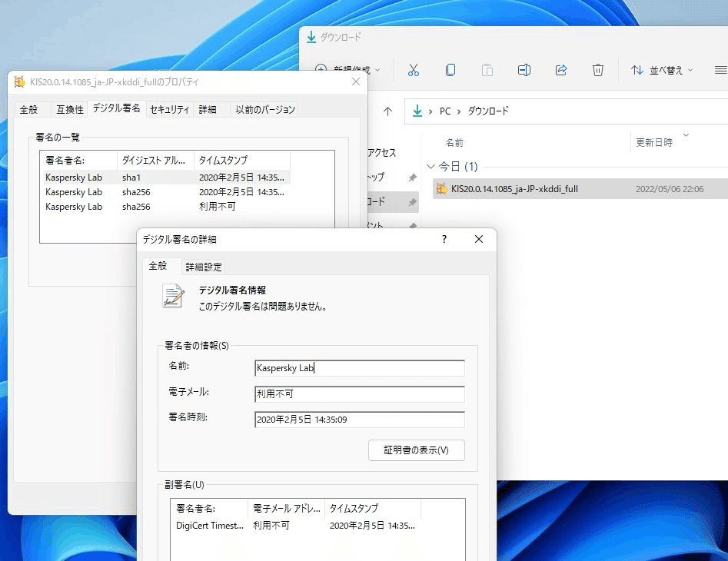728x561 pixels.
Task: Close the デジタル署名の詳細 dialog
Action: (479, 239)
